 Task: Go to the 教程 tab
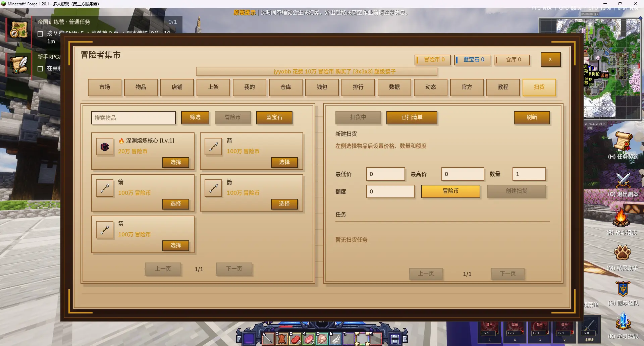click(503, 87)
